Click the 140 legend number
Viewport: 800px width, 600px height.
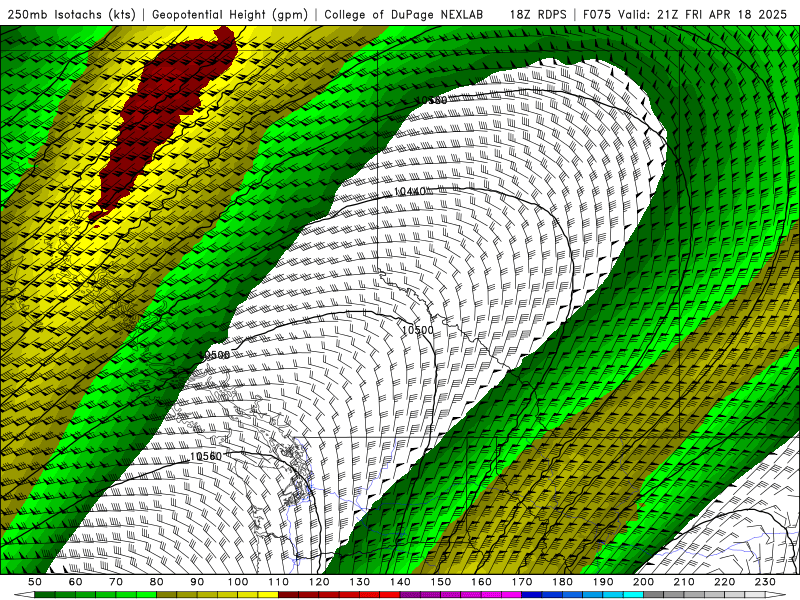click(400, 582)
